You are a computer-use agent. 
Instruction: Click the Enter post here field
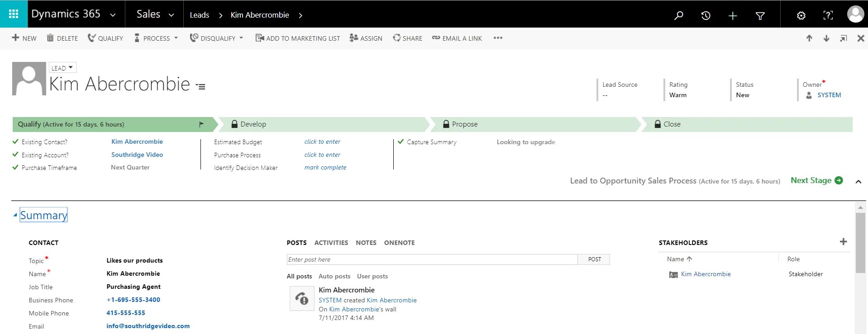point(432,259)
